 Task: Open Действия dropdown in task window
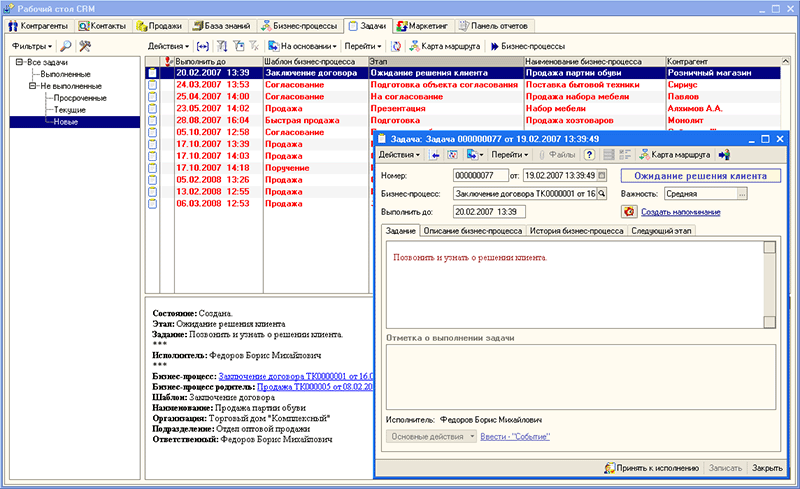coord(399,155)
